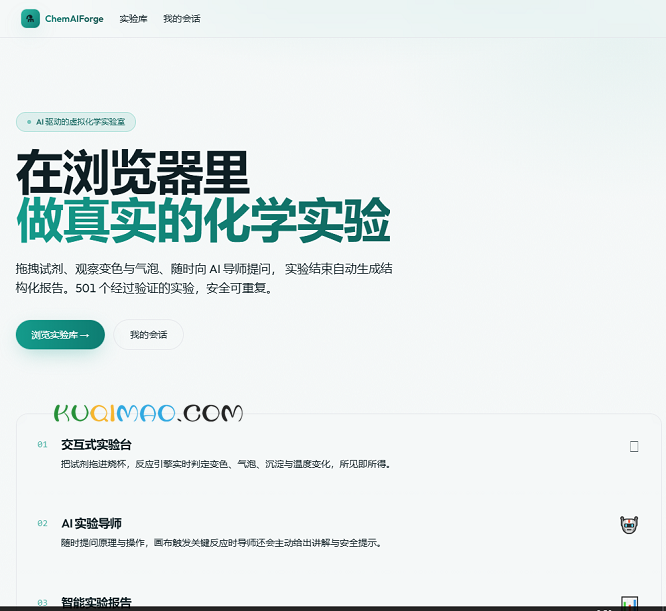Click the outlined 我的会话 button
The width and height of the screenshot is (666, 611).
point(148,335)
